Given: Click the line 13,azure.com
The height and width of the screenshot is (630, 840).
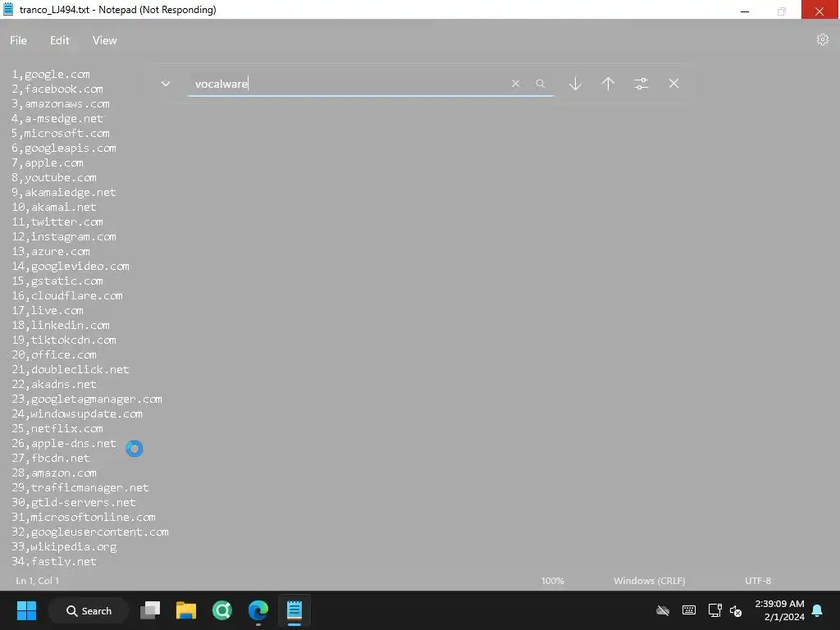Looking at the screenshot, I should pyautogui.click(x=51, y=251).
